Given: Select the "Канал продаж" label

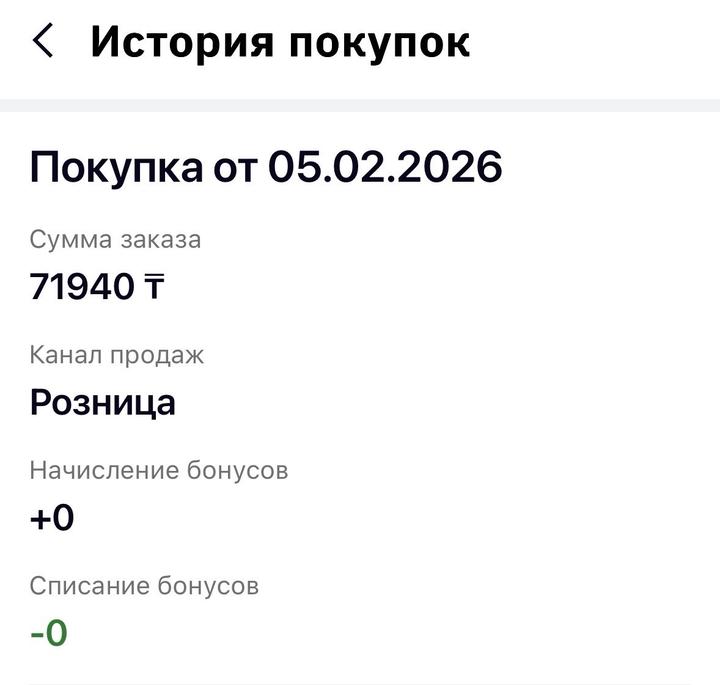Looking at the screenshot, I should coord(117,355).
